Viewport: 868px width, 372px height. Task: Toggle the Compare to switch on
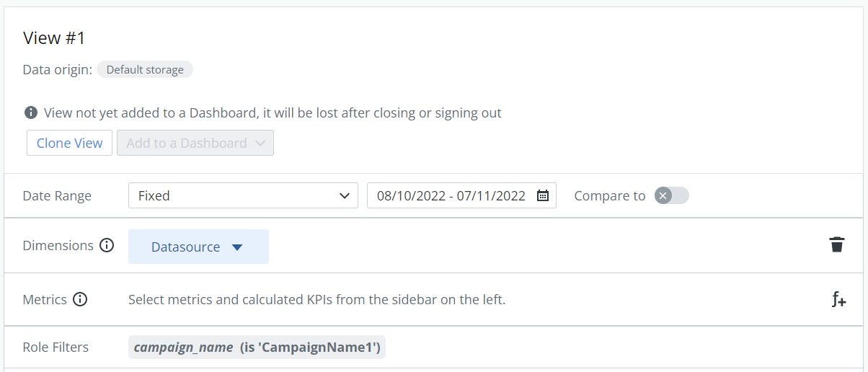tap(672, 195)
